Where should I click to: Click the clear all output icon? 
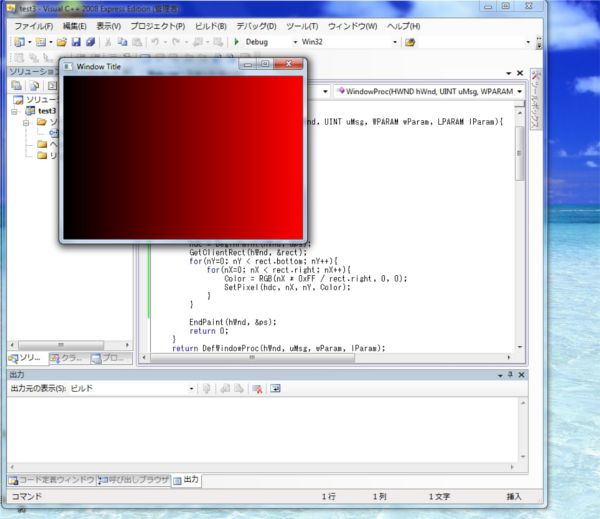pyautogui.click(x=258, y=389)
